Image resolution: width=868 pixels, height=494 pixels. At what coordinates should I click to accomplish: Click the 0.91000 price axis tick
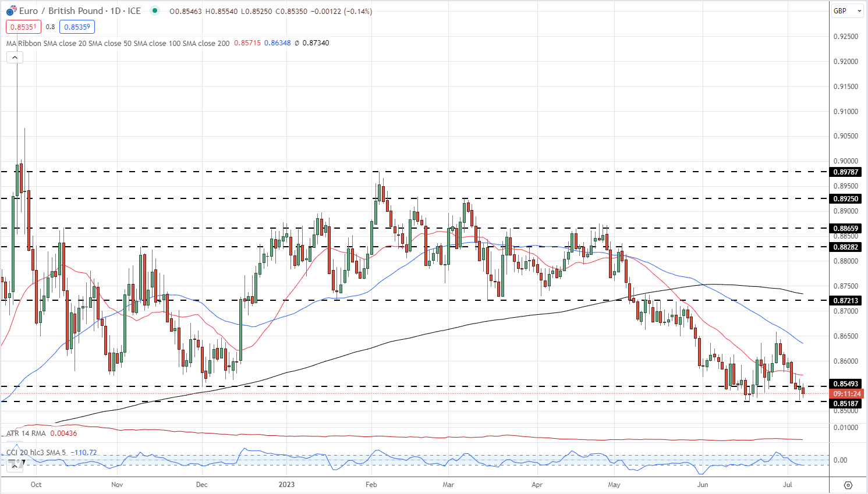pos(846,112)
